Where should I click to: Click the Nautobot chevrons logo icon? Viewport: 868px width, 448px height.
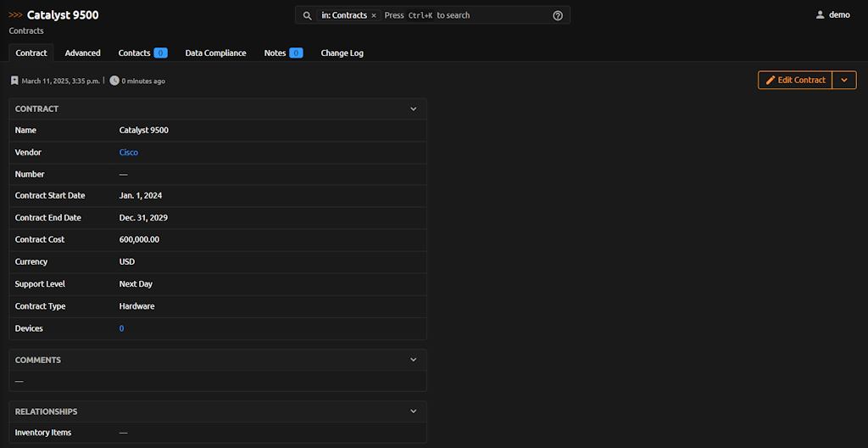(15, 15)
